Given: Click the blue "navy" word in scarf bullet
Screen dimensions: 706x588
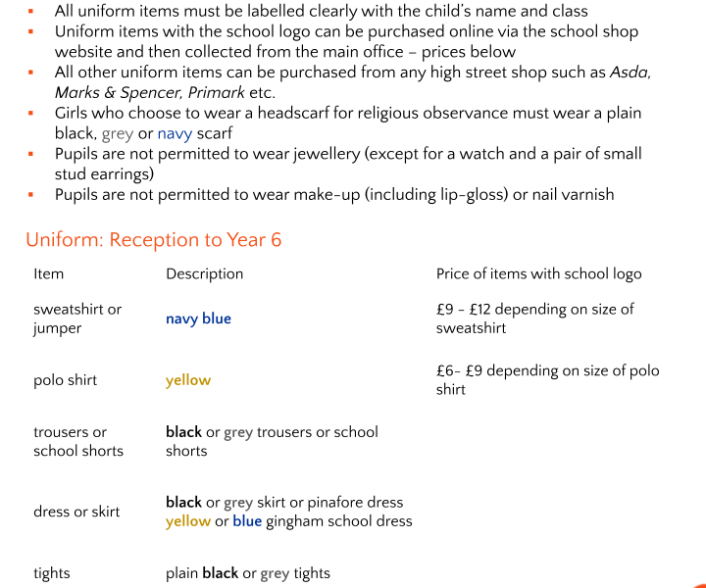Looking at the screenshot, I should (175, 133).
